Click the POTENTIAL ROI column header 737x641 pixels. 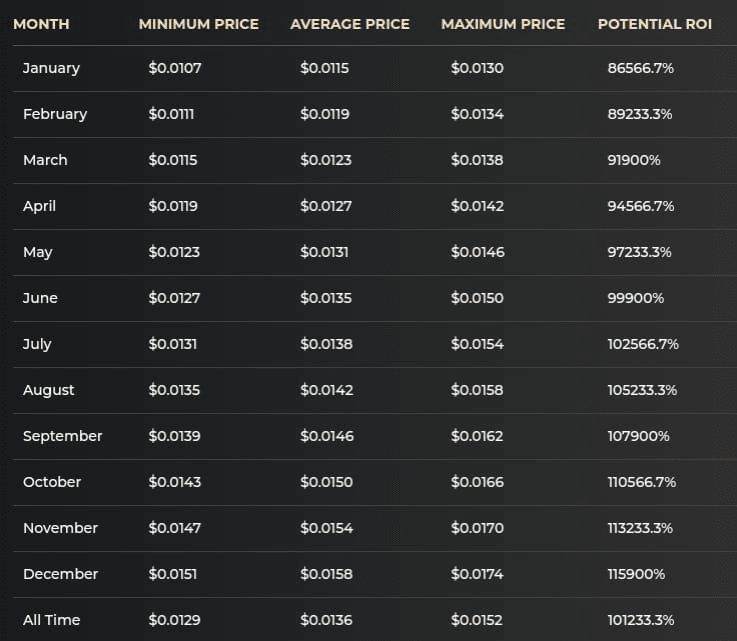coord(655,23)
